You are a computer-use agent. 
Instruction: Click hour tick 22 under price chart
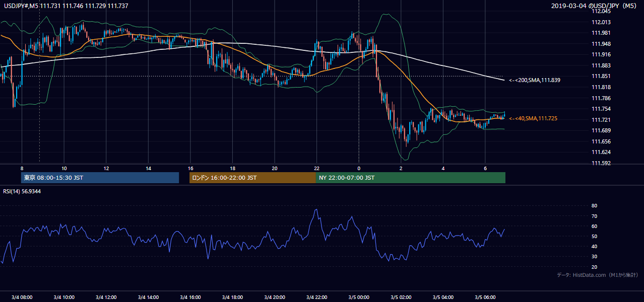coord(316,168)
